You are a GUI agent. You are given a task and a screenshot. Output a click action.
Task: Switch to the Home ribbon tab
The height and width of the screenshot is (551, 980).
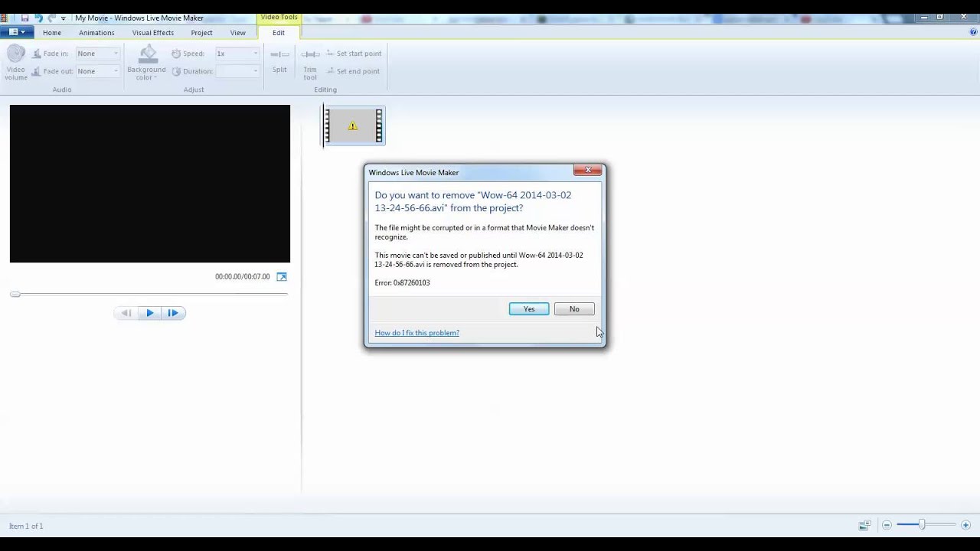pos(52,33)
